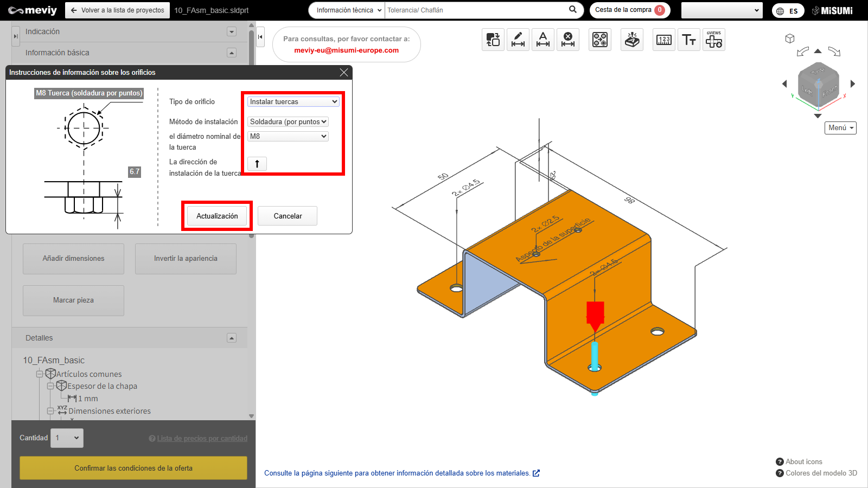
Task: Select the text size Tt icon
Action: 689,40
